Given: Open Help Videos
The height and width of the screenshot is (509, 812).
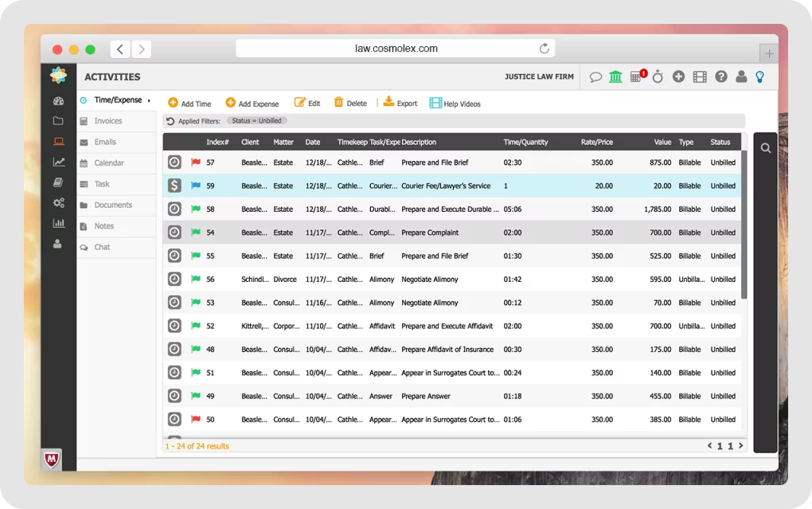Looking at the screenshot, I should [x=455, y=103].
